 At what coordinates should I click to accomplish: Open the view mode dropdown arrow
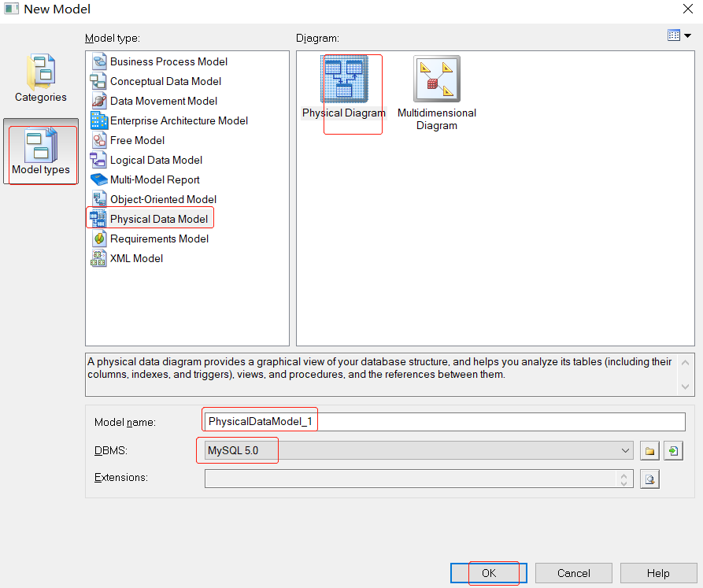(688, 35)
